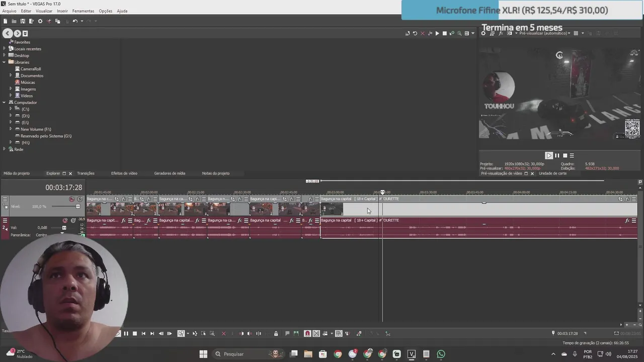Expand the Rede tree node

tap(5, 149)
